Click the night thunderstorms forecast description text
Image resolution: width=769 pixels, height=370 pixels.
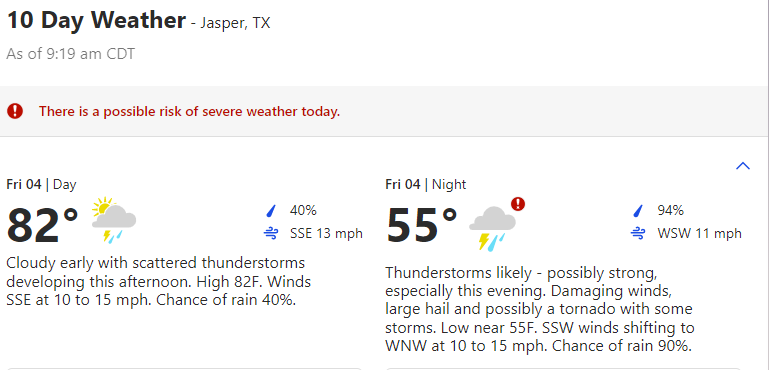pos(540,309)
